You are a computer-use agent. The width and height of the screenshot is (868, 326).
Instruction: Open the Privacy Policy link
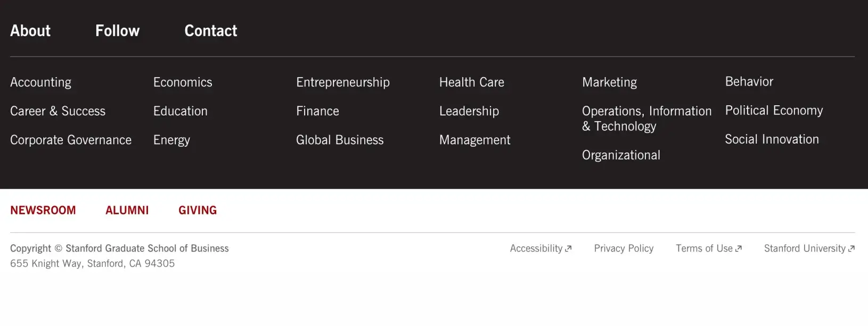coord(624,248)
